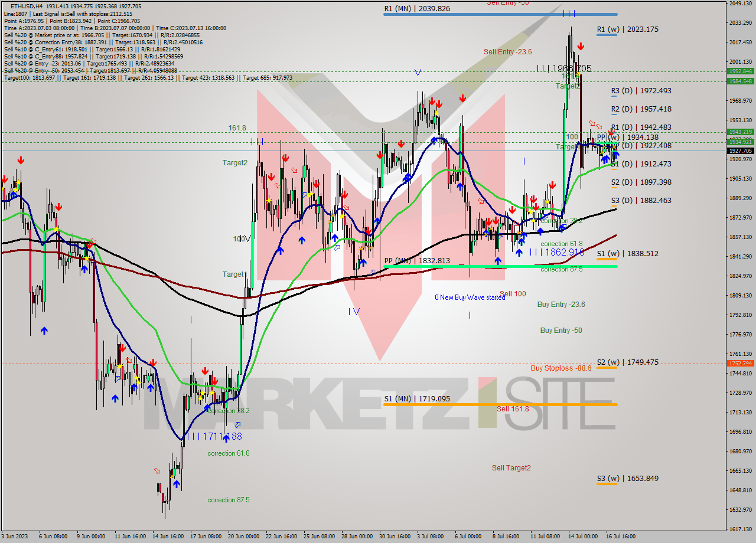Screen dimensions: 756x543
Task: Select the 1966.705 wave point label
Action: 564,68
